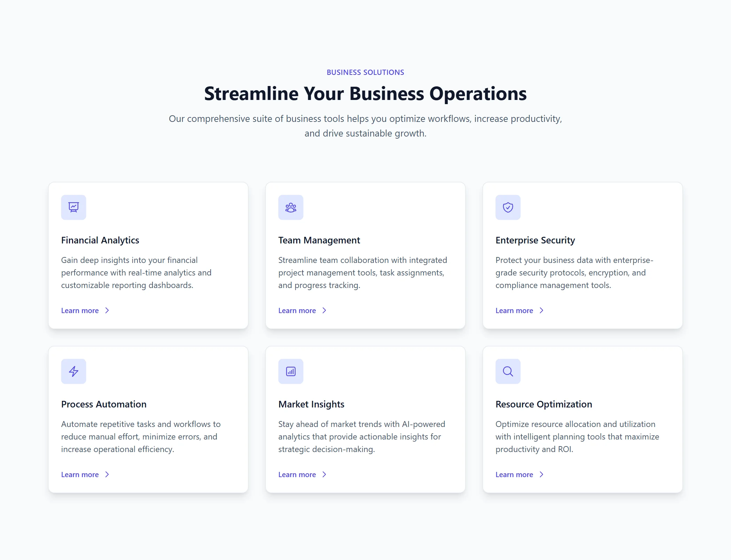731x560 pixels.
Task: Select the Enterprise Security card title
Action: click(x=535, y=240)
